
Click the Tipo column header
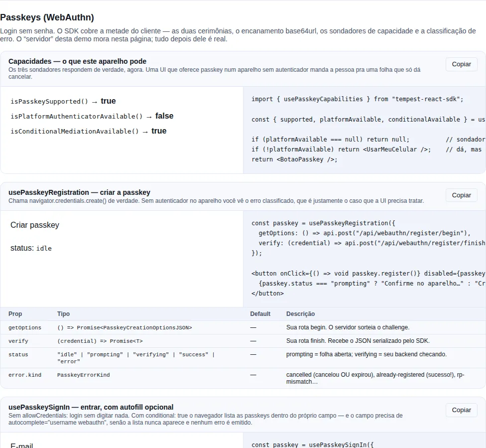click(63, 313)
